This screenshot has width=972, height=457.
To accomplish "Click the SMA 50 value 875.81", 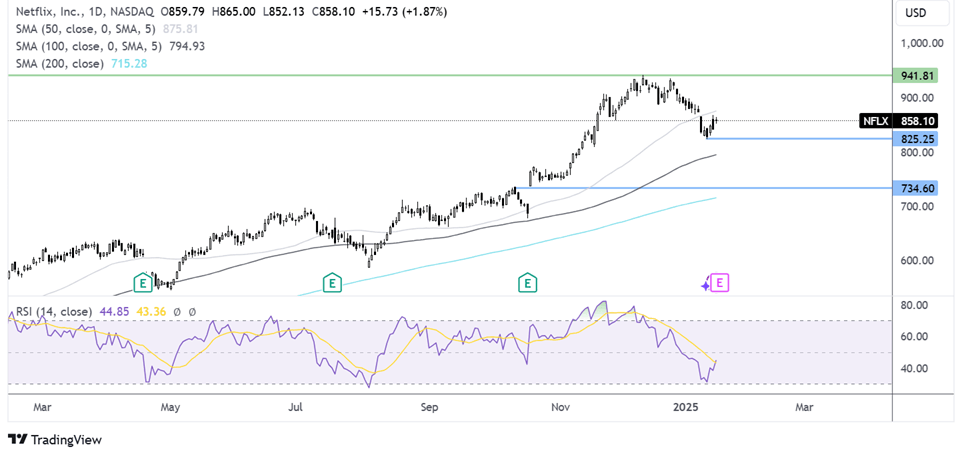I will click(x=181, y=29).
